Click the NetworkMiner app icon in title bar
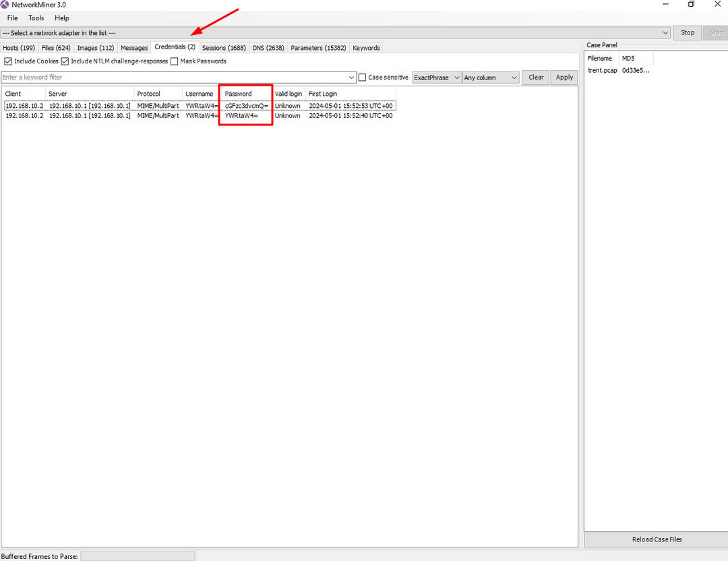 5,5
